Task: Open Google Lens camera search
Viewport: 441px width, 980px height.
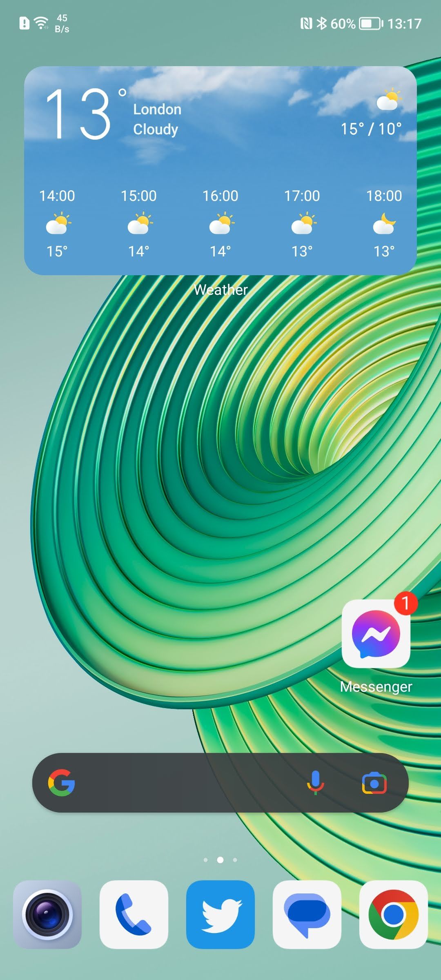Action: click(x=374, y=783)
